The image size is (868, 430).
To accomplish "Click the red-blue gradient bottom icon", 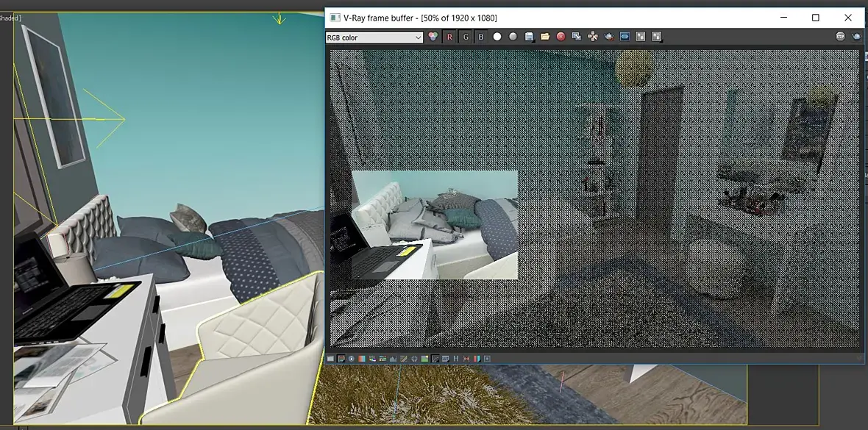I will click(x=361, y=359).
